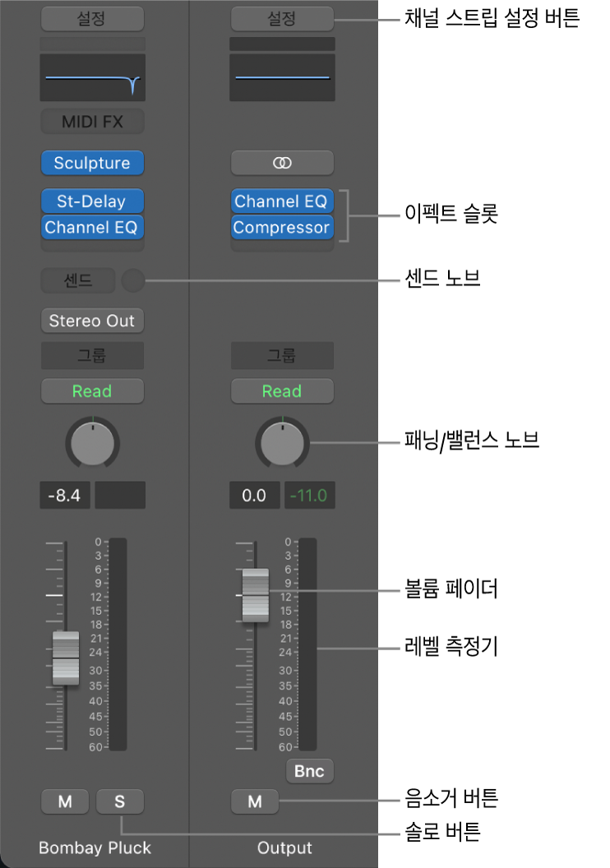Viewport: 610px width, 868px height.
Task: Click the -8.4 gain value field
Action: [65, 495]
